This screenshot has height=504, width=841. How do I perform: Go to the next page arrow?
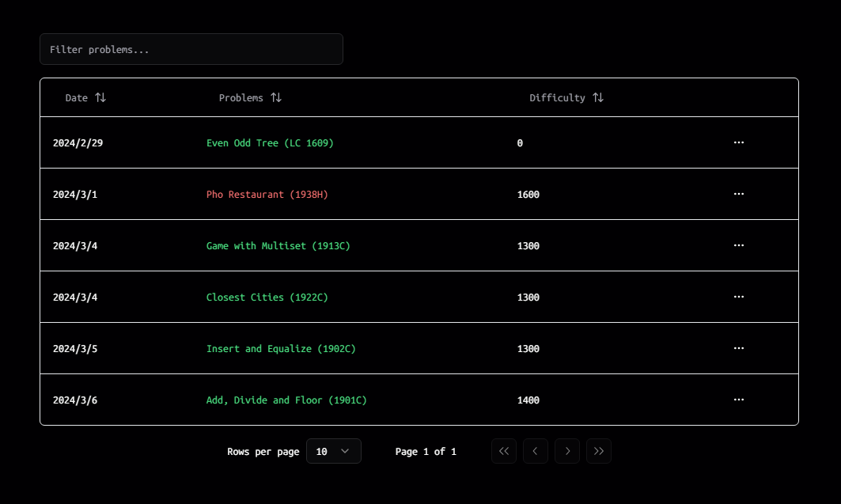[x=566, y=451]
